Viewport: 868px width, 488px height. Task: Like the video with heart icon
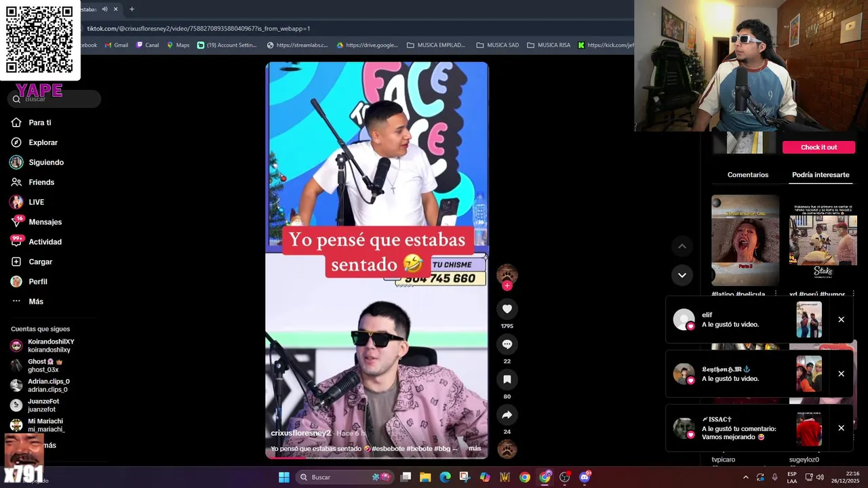[x=507, y=309]
